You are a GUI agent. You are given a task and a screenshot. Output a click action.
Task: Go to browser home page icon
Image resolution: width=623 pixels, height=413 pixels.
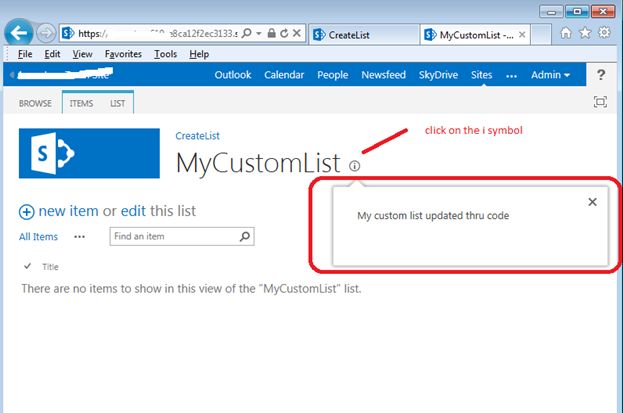[566, 33]
